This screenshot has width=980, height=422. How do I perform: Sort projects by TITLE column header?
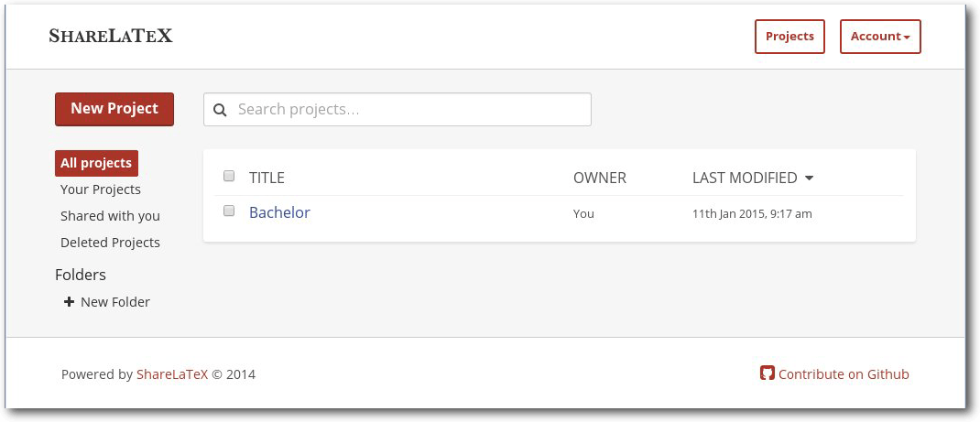(267, 178)
